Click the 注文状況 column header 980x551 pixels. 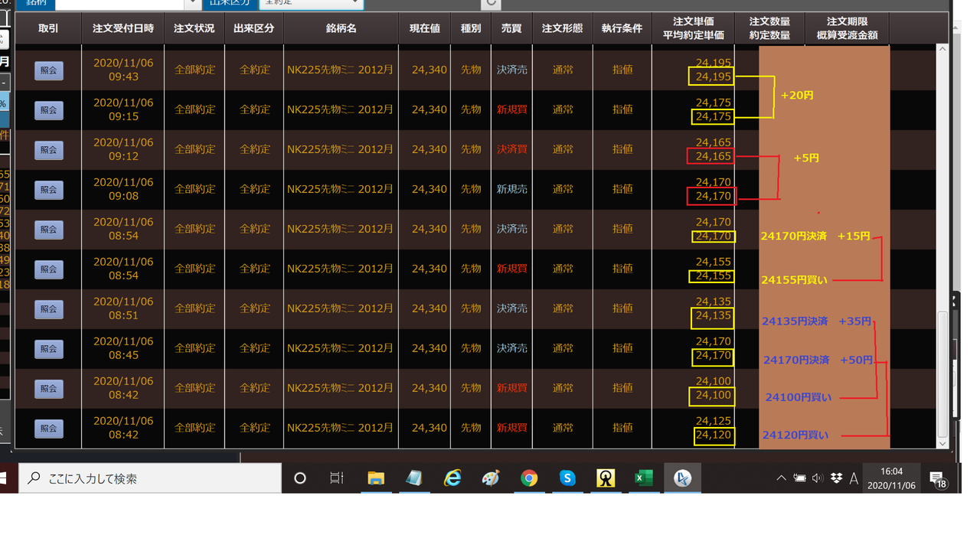(194, 28)
